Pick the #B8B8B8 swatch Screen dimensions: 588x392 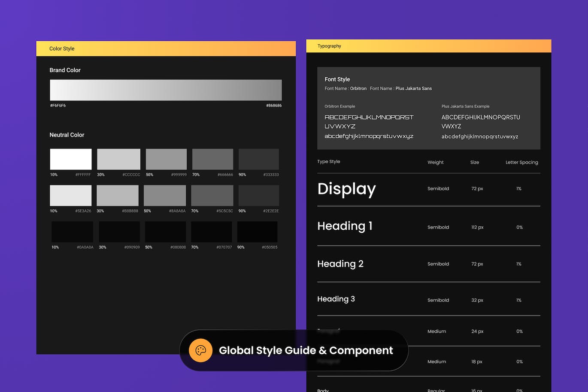[118, 195]
